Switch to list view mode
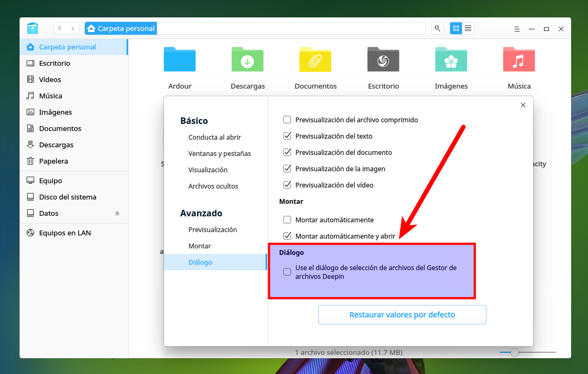 point(468,28)
